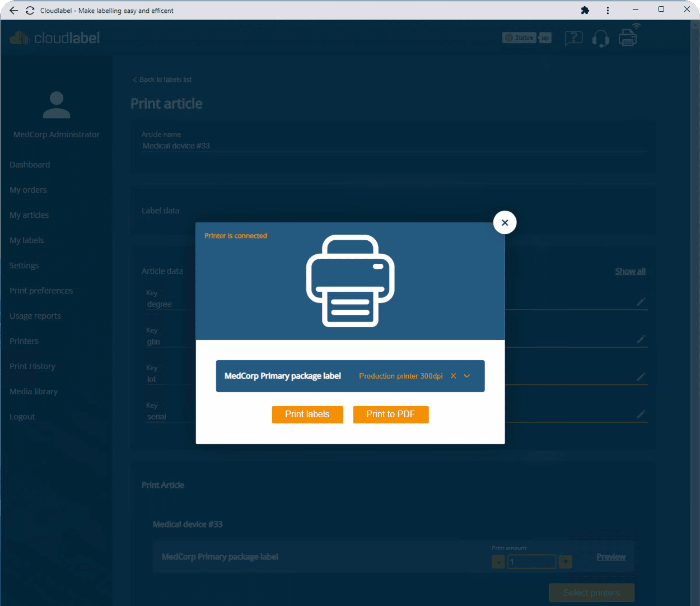Remove the Production printer 300dpi selection
The image size is (700, 606).
(x=453, y=376)
